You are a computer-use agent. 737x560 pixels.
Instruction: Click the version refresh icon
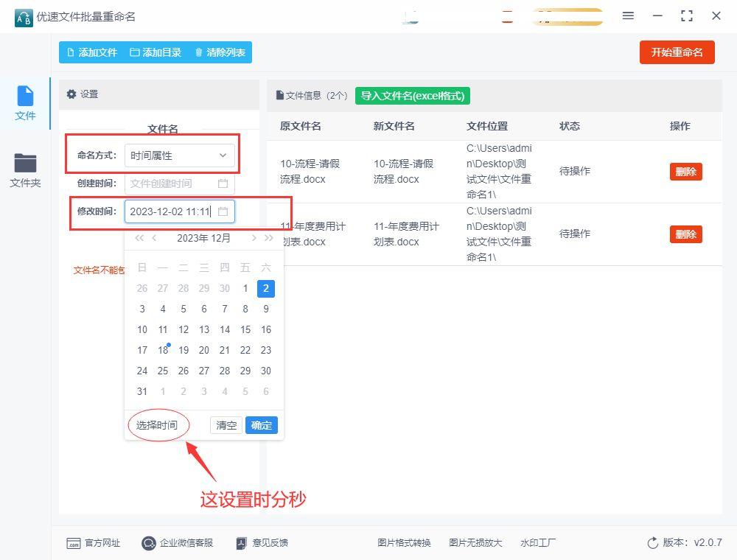653,543
